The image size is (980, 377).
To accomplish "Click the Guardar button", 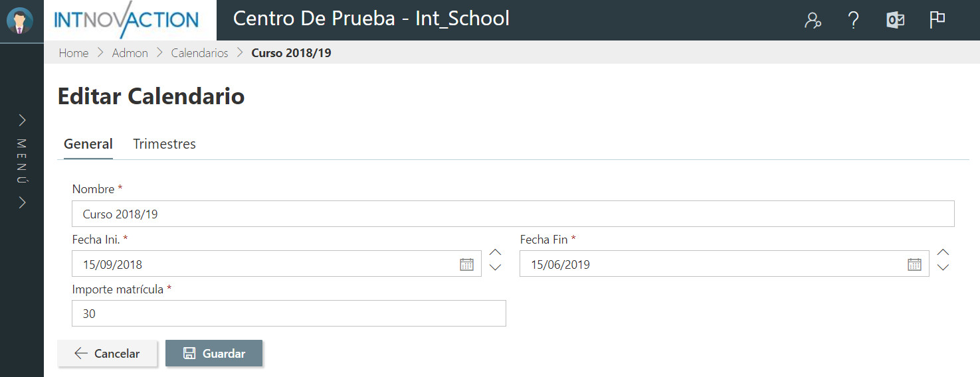I will (214, 354).
